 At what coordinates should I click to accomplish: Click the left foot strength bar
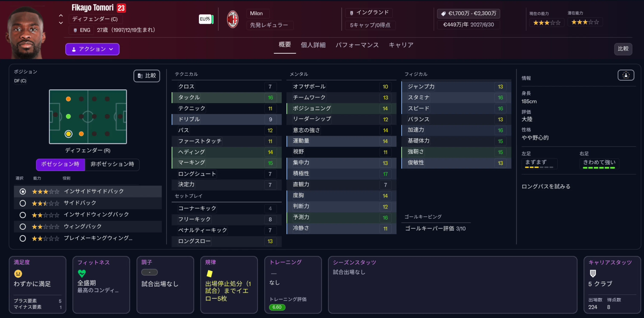(539, 167)
